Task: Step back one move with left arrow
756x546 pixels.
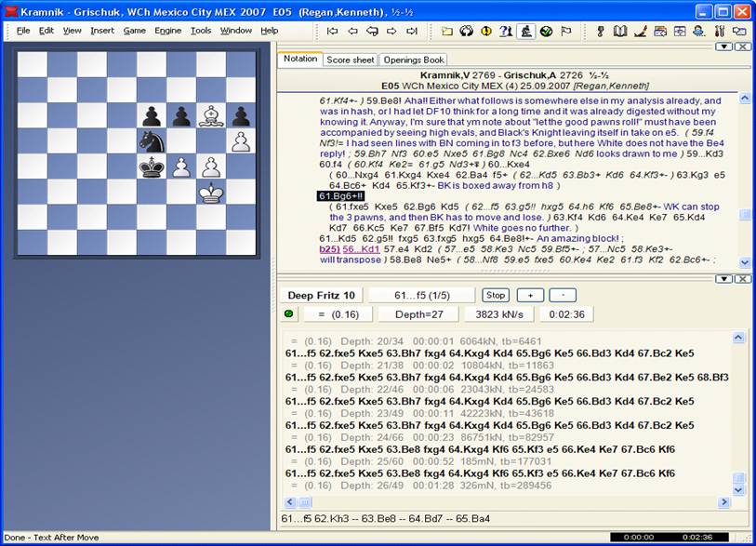Action: coord(352,31)
